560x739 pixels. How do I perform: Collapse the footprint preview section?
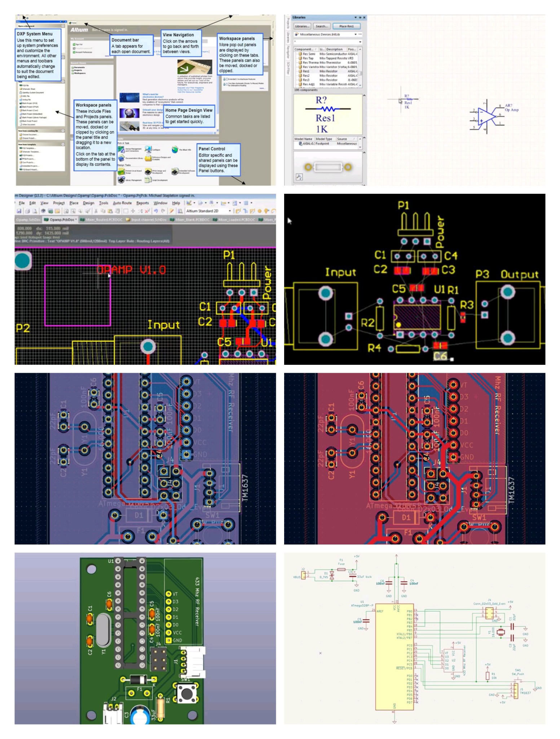(364, 153)
